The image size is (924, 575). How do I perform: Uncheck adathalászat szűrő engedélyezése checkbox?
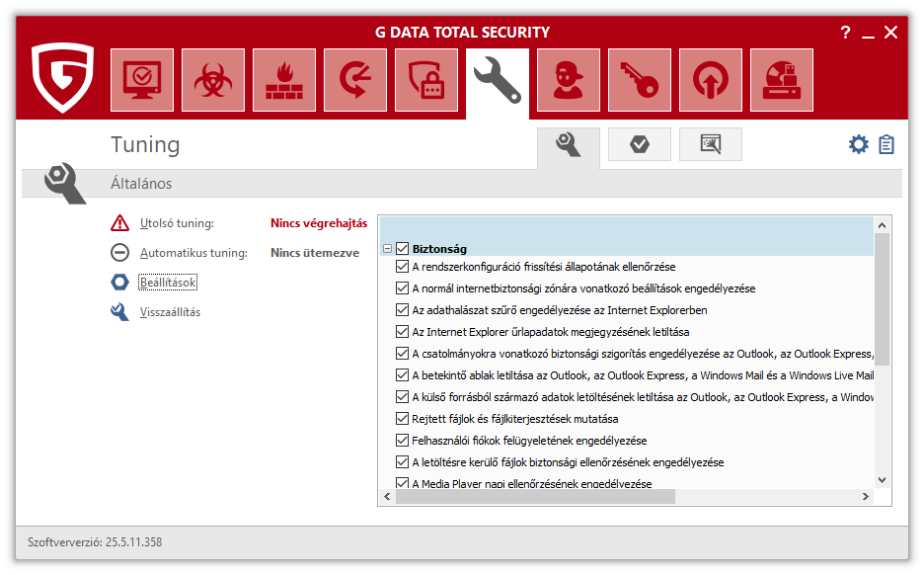click(402, 310)
